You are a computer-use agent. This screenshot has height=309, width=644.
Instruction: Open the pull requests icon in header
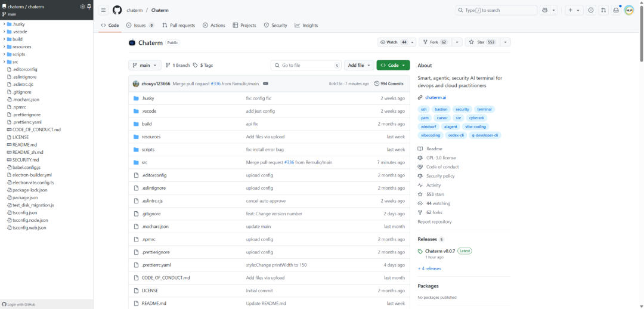click(603, 10)
